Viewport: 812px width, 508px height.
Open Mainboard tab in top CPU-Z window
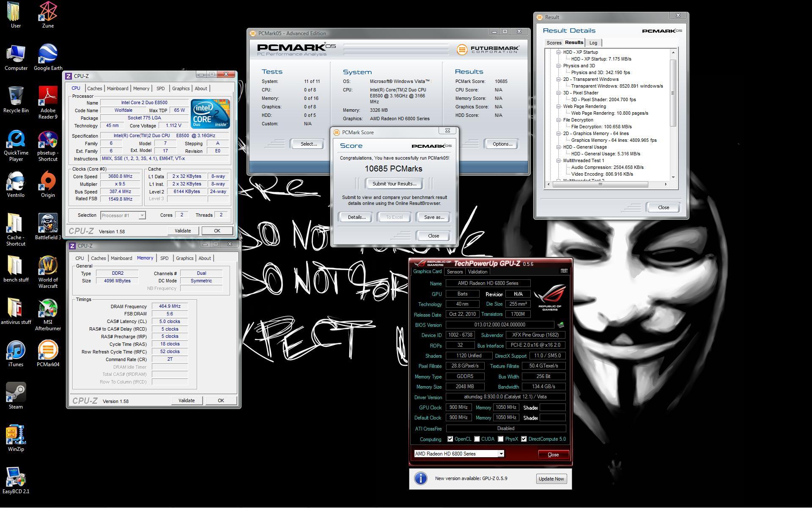(117, 88)
